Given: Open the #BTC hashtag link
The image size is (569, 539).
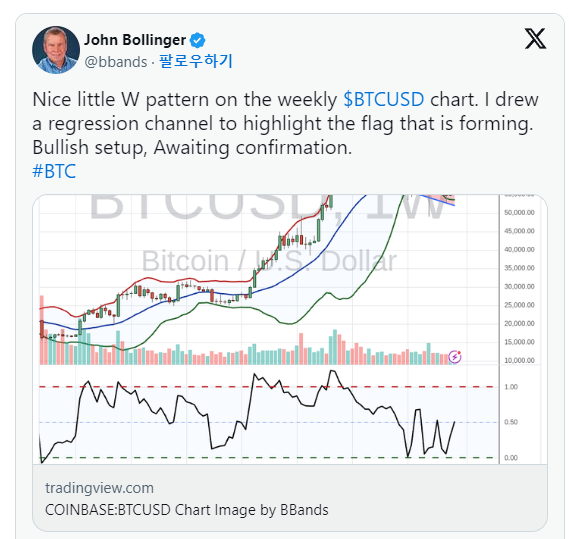Looking at the screenshot, I should point(54,171).
